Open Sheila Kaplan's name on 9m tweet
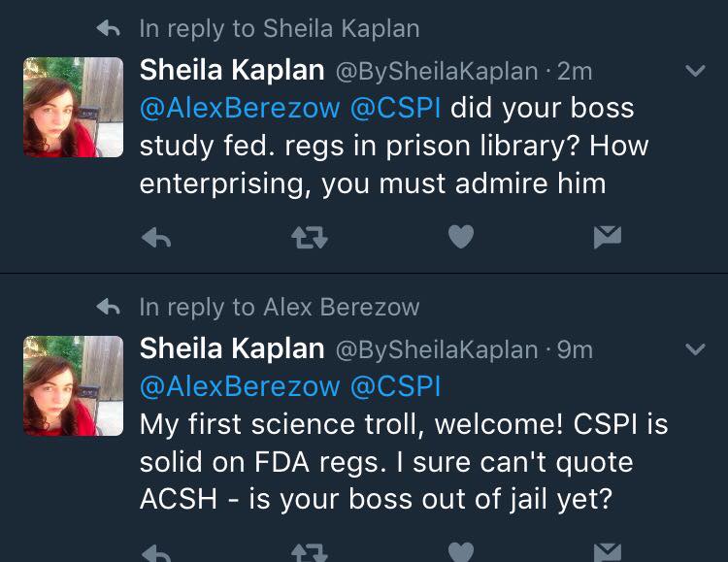This screenshot has width=728, height=562. click(x=232, y=348)
